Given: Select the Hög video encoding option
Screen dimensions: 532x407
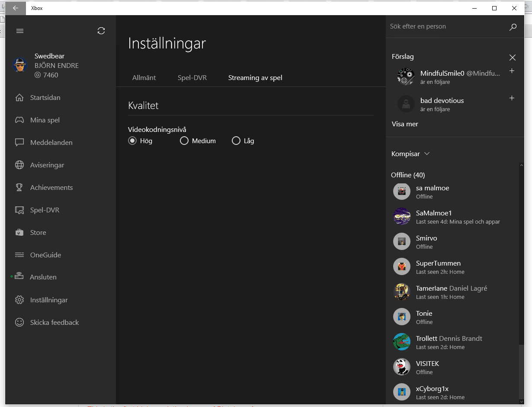Looking at the screenshot, I should tap(132, 141).
